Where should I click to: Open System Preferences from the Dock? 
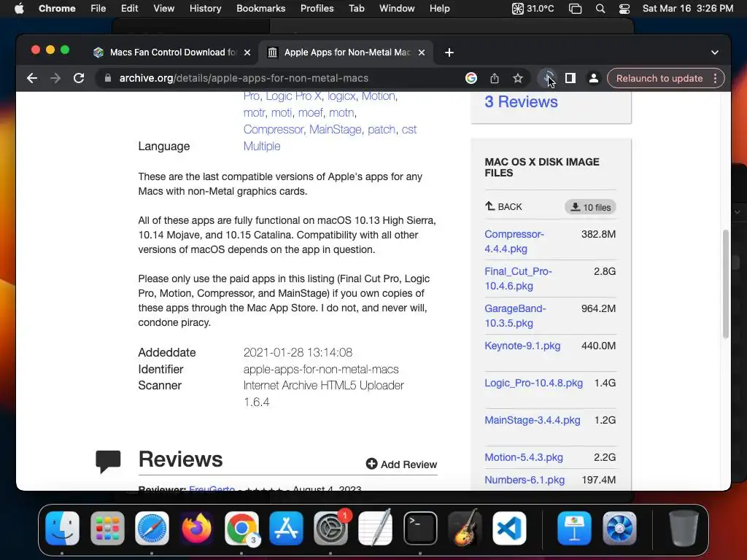pos(330,528)
